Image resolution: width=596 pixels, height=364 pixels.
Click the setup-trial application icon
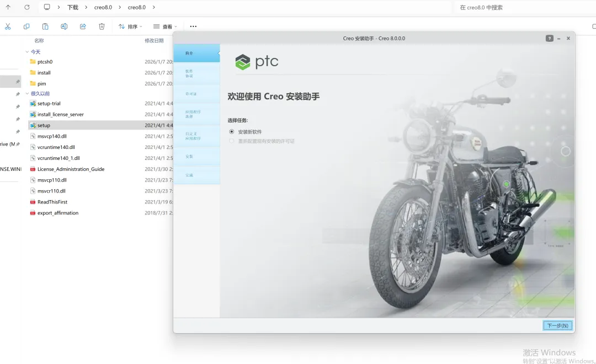(x=33, y=103)
